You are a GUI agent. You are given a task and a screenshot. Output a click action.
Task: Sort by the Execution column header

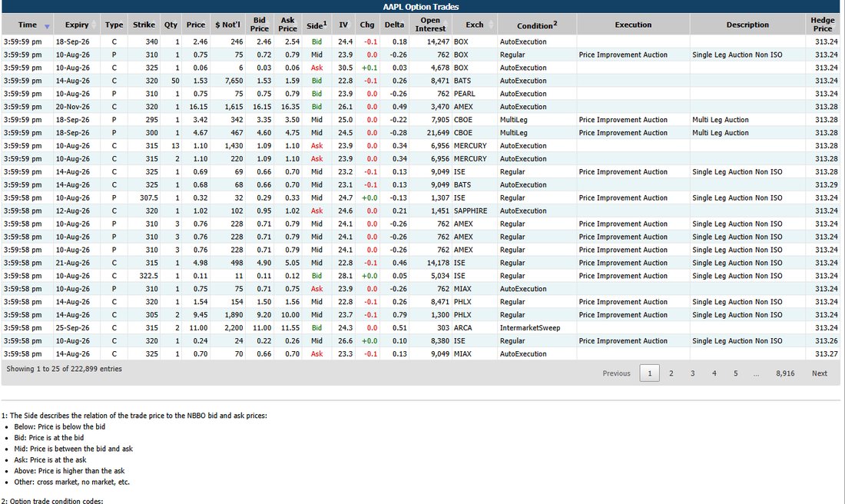(633, 25)
